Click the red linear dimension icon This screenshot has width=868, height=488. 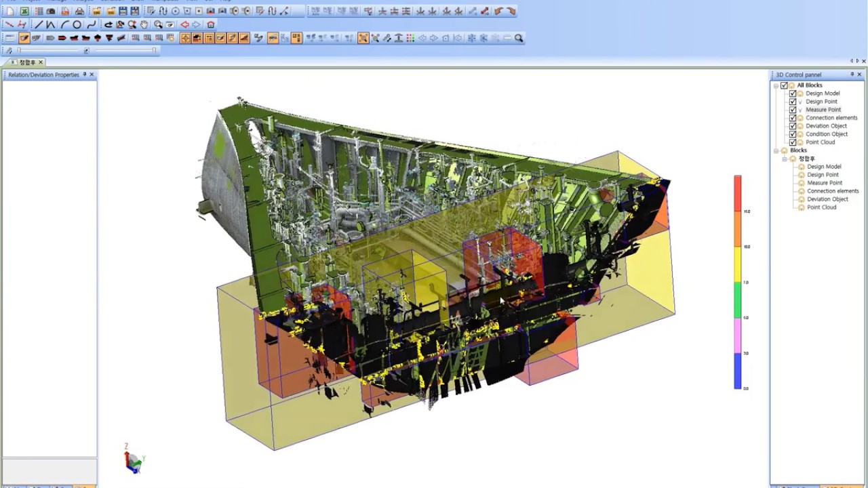tap(9, 24)
